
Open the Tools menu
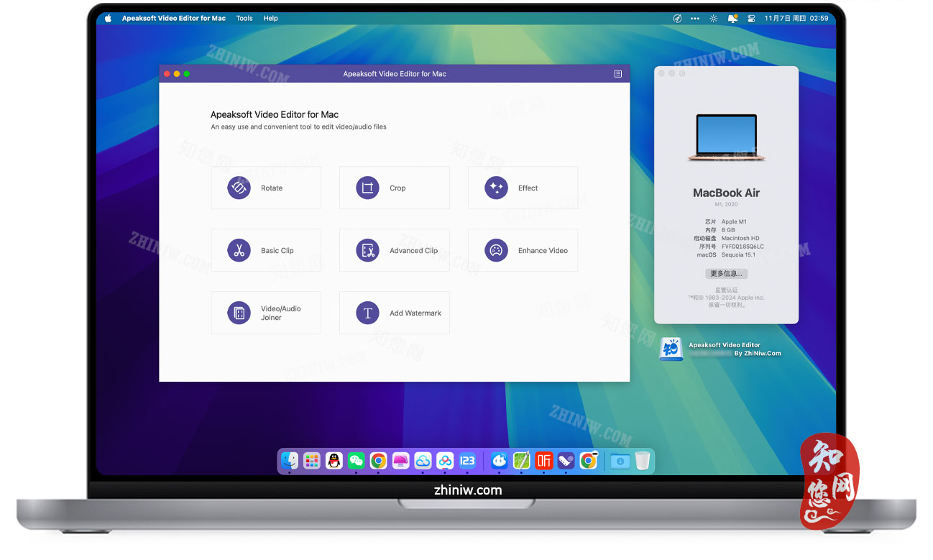pos(244,19)
